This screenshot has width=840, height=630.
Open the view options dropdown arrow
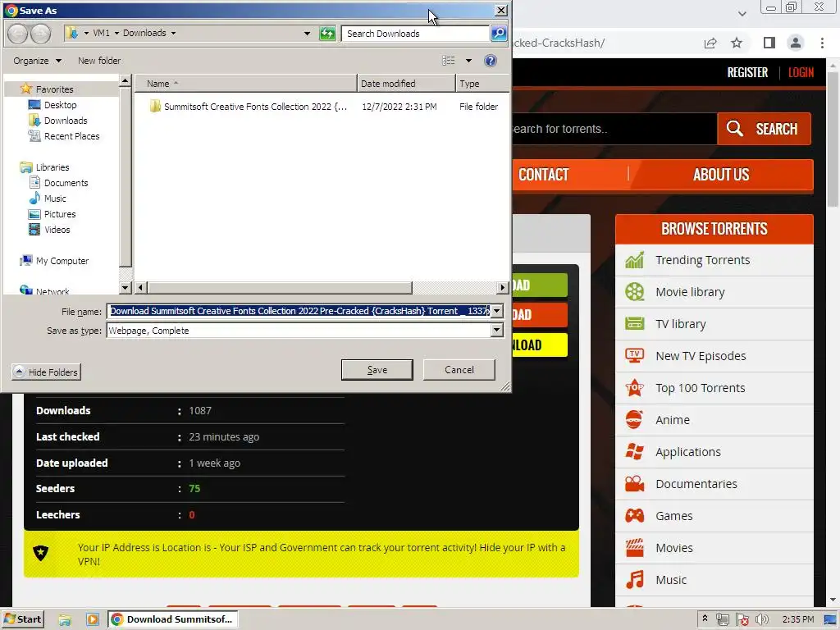[468, 61]
